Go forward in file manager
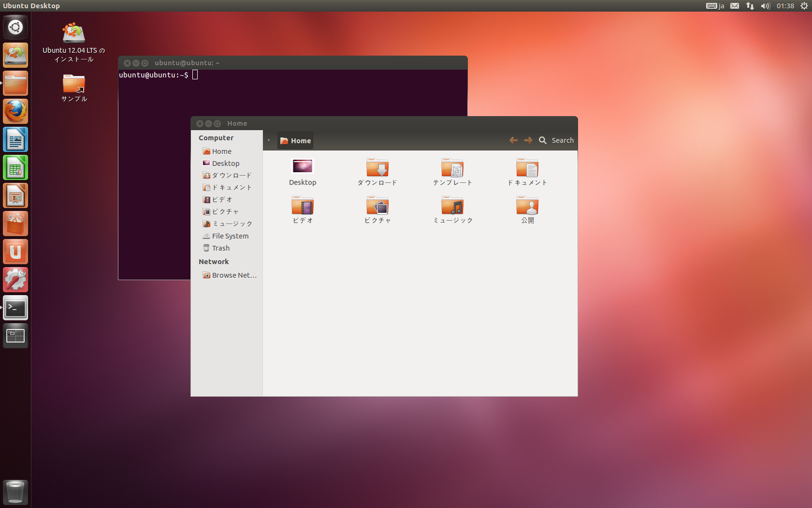 pos(528,140)
